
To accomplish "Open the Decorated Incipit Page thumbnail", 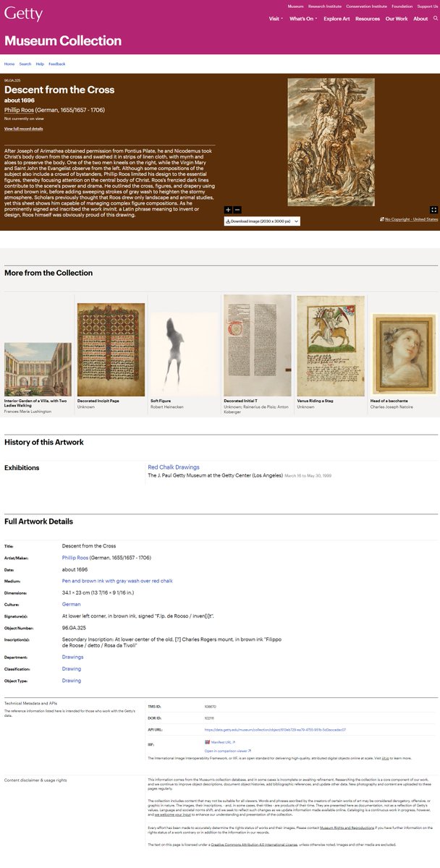I will [x=111, y=349].
